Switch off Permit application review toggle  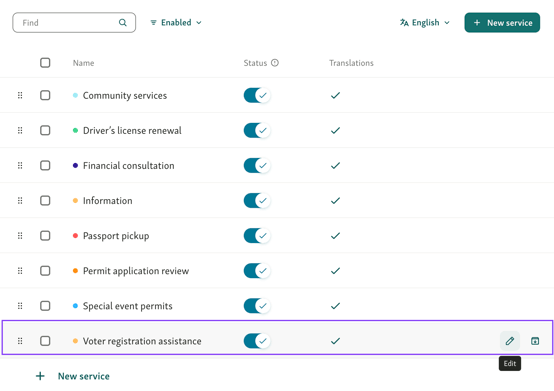pyautogui.click(x=257, y=271)
